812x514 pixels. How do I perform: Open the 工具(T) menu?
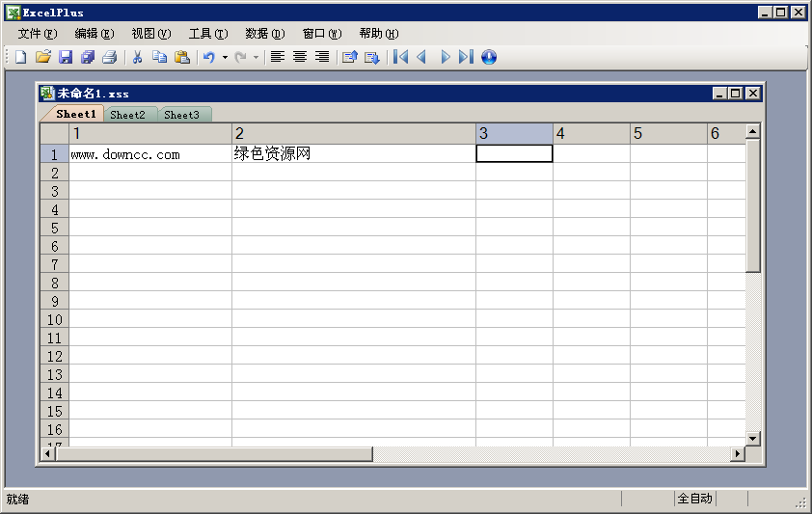click(x=208, y=34)
